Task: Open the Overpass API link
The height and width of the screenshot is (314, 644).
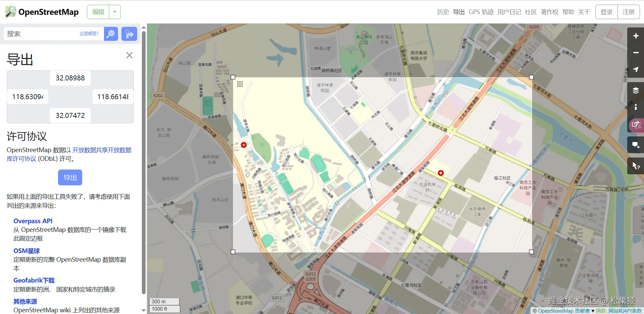Action: pyautogui.click(x=33, y=221)
